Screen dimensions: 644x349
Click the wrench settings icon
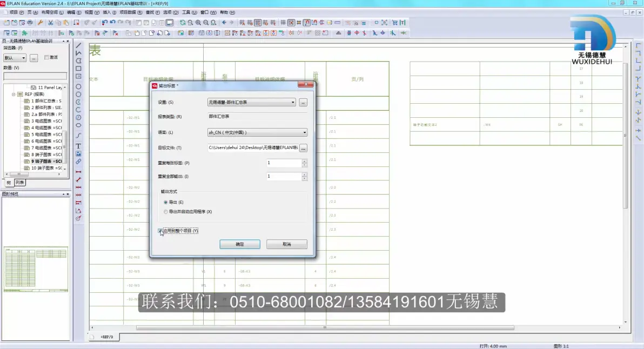tap(40, 23)
